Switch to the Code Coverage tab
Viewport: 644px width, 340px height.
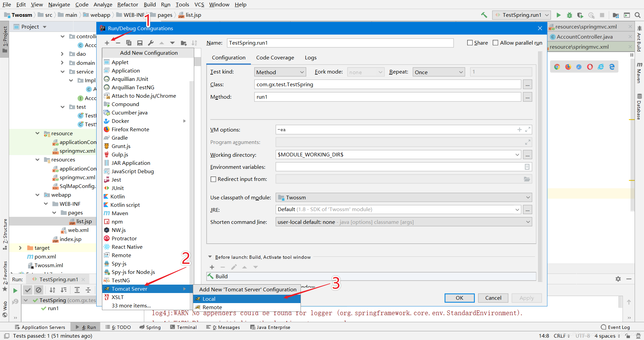[x=275, y=58]
